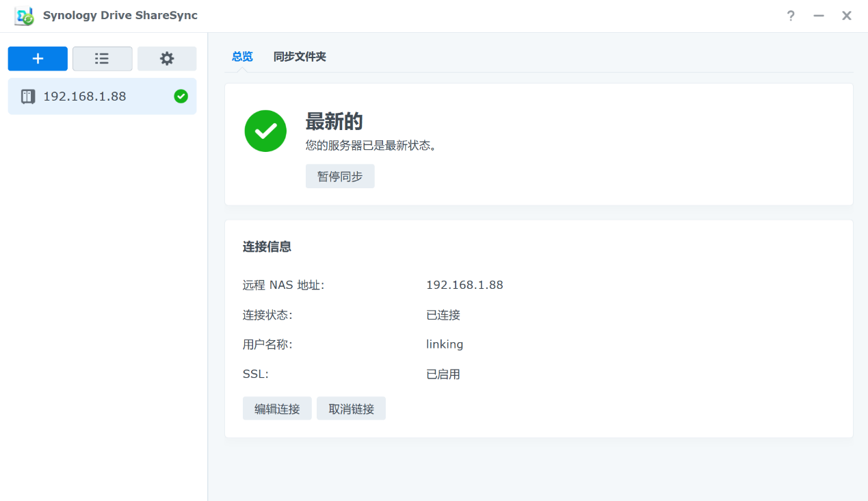This screenshot has width=868, height=501.
Task: Click the 取消链接 button
Action: [351, 409]
